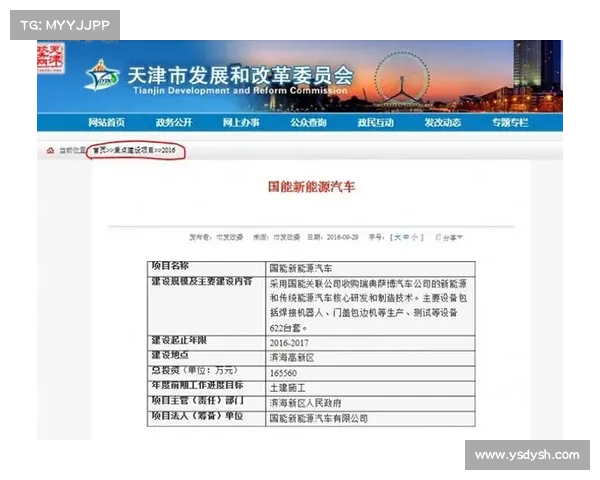The image size is (600, 480).
Task: Click the home icon beside the breadcrumb
Action: tap(50, 151)
